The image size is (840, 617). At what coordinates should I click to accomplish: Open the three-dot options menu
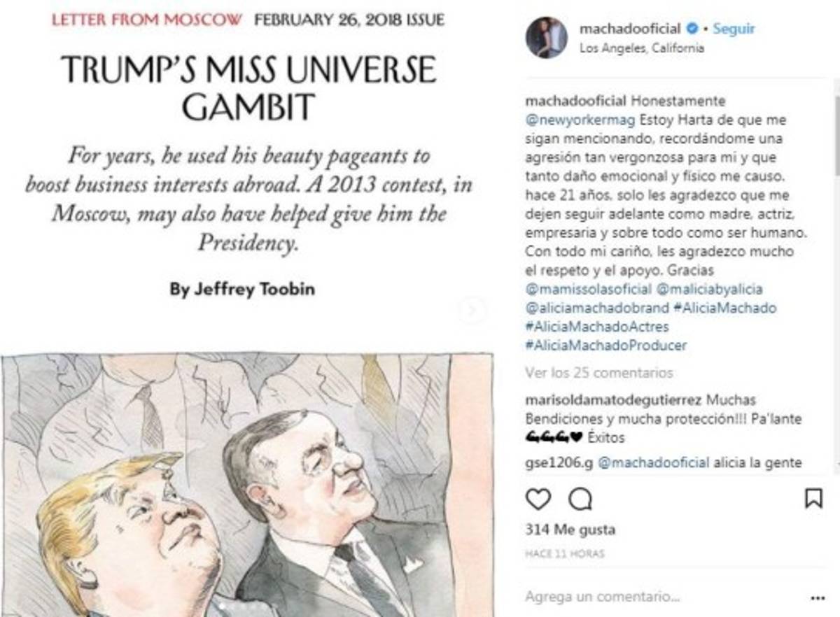(x=816, y=598)
